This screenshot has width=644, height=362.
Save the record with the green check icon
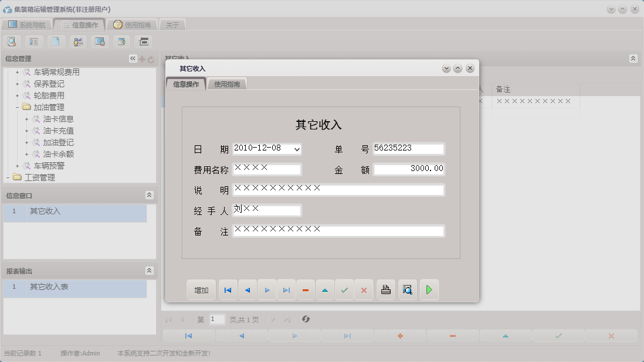(344, 289)
